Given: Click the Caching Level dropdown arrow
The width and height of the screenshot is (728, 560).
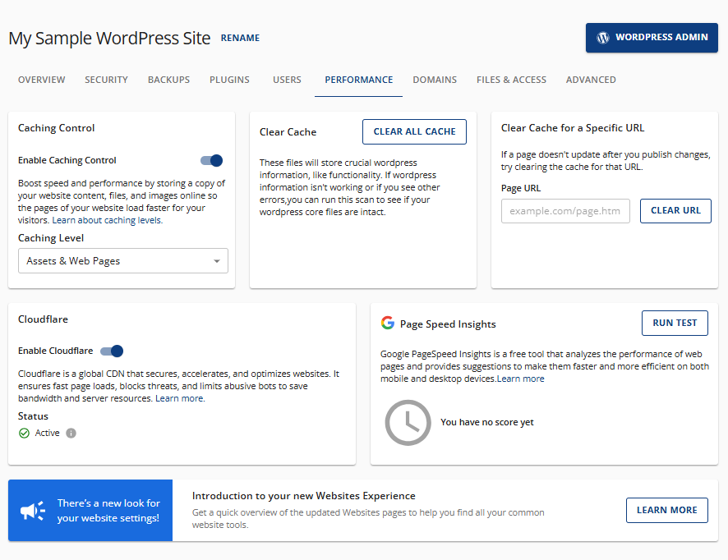Looking at the screenshot, I should pyautogui.click(x=216, y=261).
